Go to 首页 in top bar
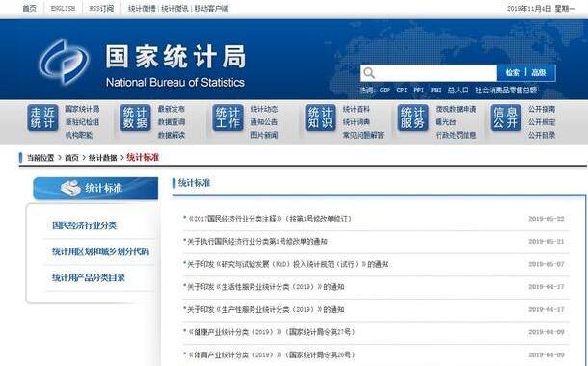This screenshot has width=588, height=366. [29, 8]
